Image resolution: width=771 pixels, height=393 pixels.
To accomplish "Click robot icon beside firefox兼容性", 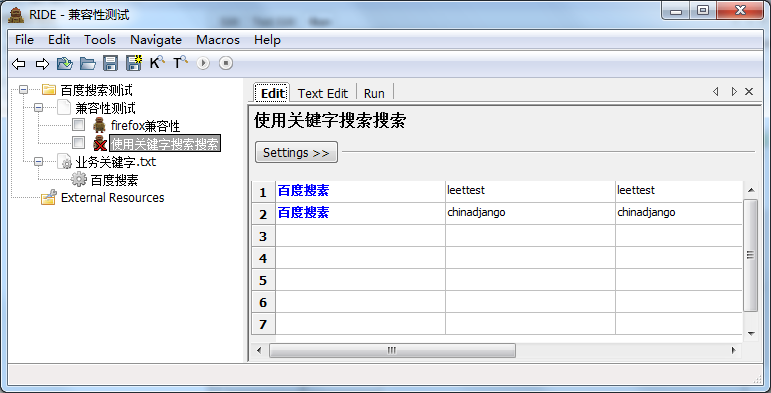I will (x=99, y=125).
